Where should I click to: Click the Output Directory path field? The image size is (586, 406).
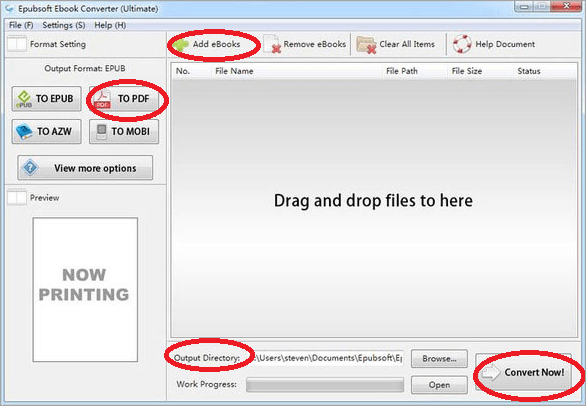[326, 358]
